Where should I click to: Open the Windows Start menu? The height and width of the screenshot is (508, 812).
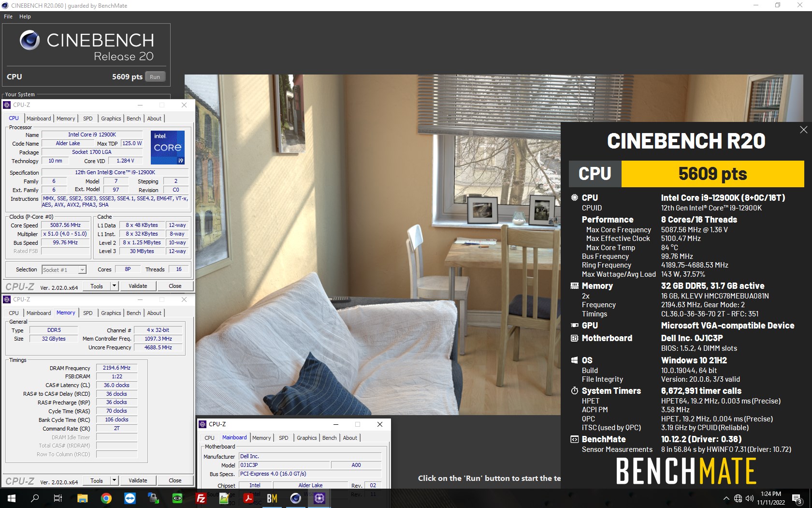coord(12,498)
